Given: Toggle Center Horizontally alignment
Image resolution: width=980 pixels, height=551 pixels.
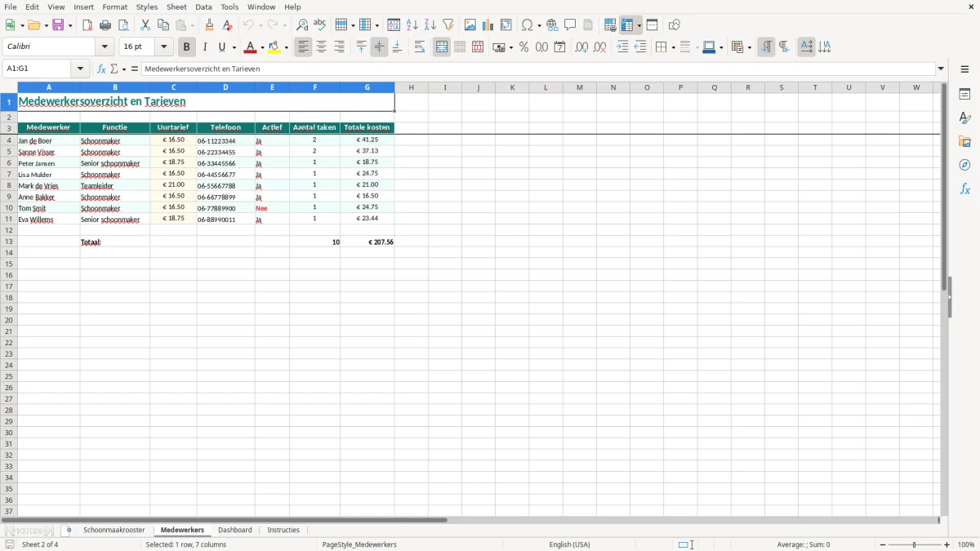Looking at the screenshot, I should 322,47.
